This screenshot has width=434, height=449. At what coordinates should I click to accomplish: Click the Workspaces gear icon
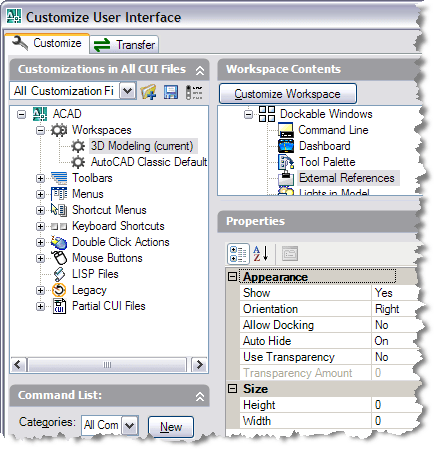tap(59, 130)
